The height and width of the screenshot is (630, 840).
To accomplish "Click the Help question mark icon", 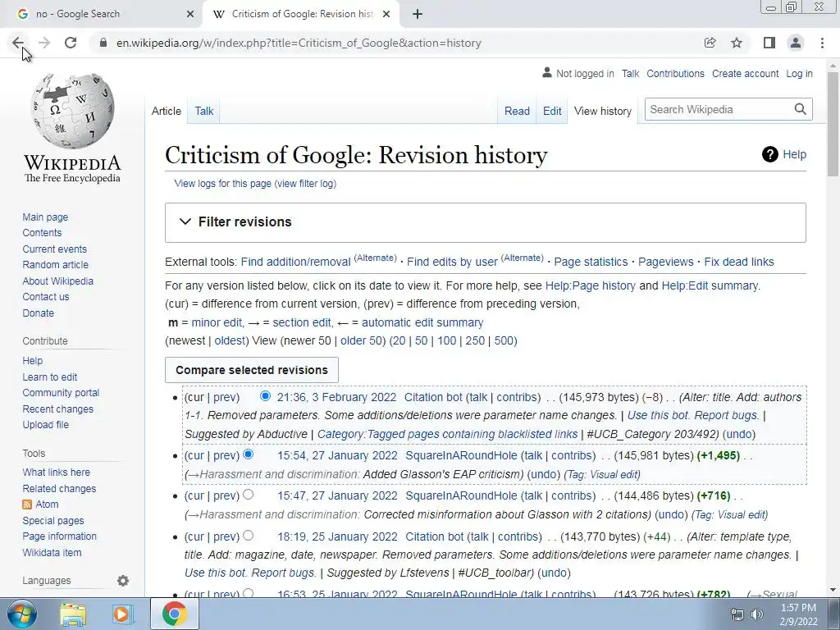I will 769,154.
